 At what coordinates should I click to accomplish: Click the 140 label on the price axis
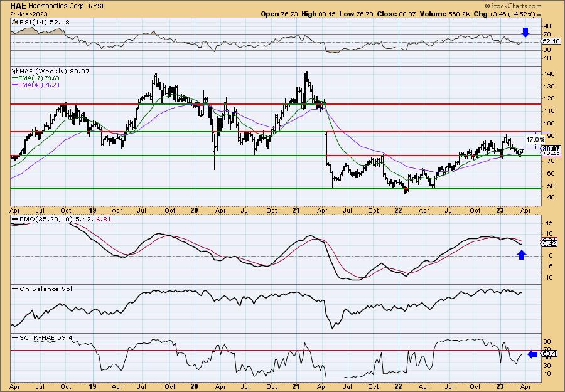[549, 74]
